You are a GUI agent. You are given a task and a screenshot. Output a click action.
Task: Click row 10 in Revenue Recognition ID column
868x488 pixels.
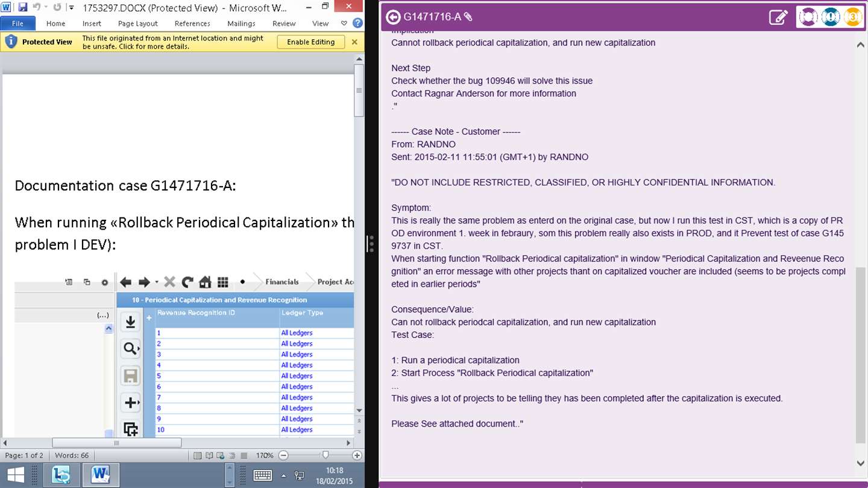216,430
